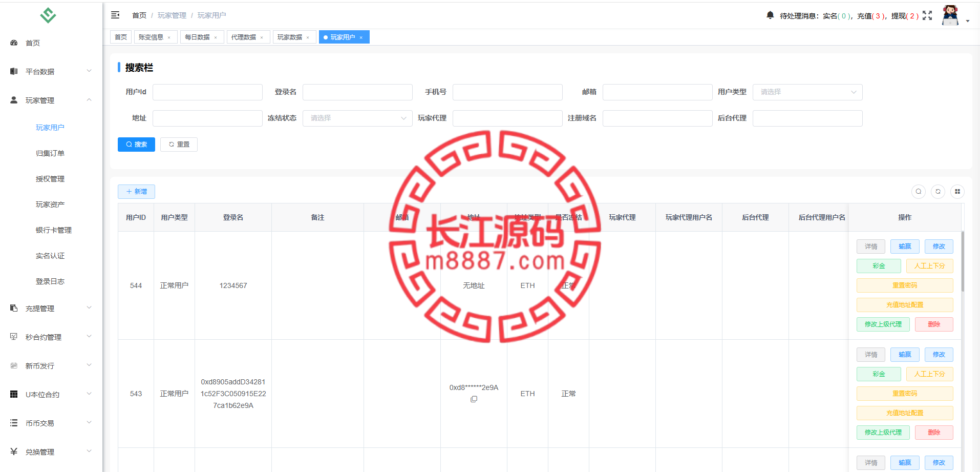Click 修改上级代理 for user 544
This screenshot has width=980, height=472.
[883, 324]
